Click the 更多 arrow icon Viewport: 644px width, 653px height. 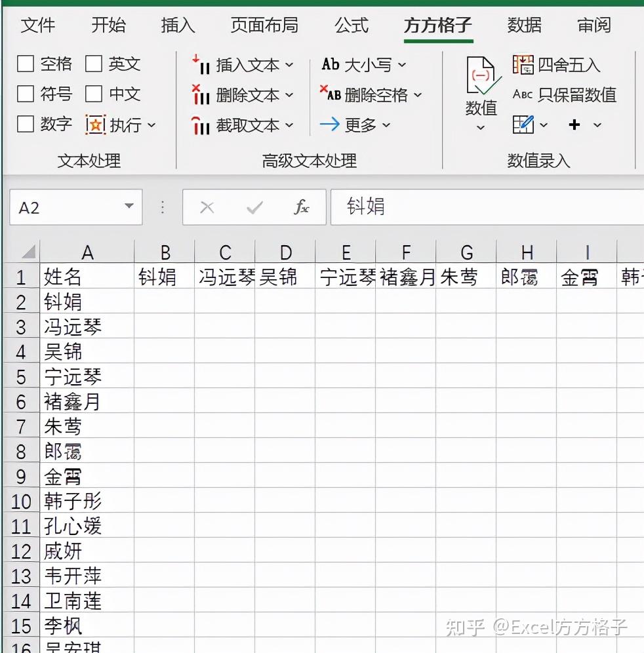pyautogui.click(x=330, y=125)
